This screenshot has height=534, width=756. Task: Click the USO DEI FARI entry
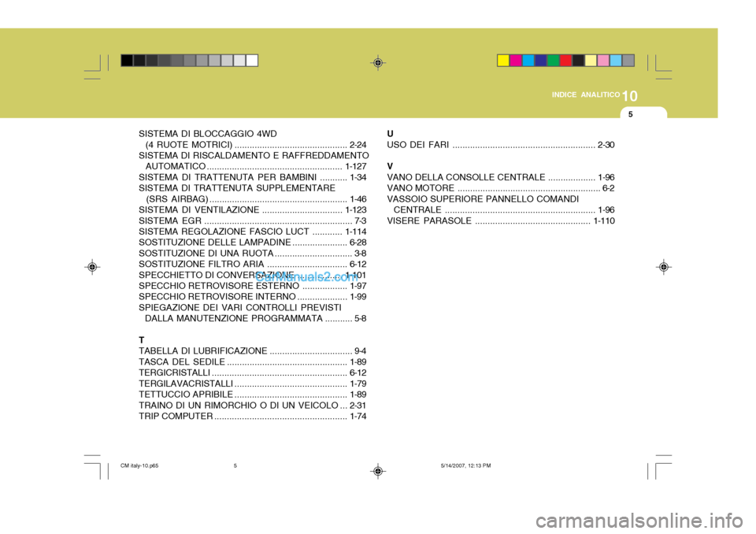click(501, 145)
